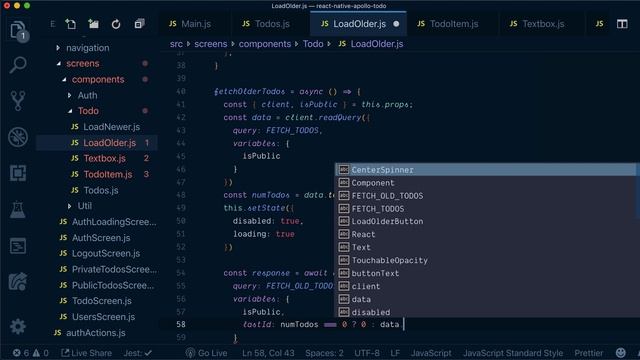640x360 pixels.
Task: Click the feedback smiley in status bar
Action: (x=620, y=353)
